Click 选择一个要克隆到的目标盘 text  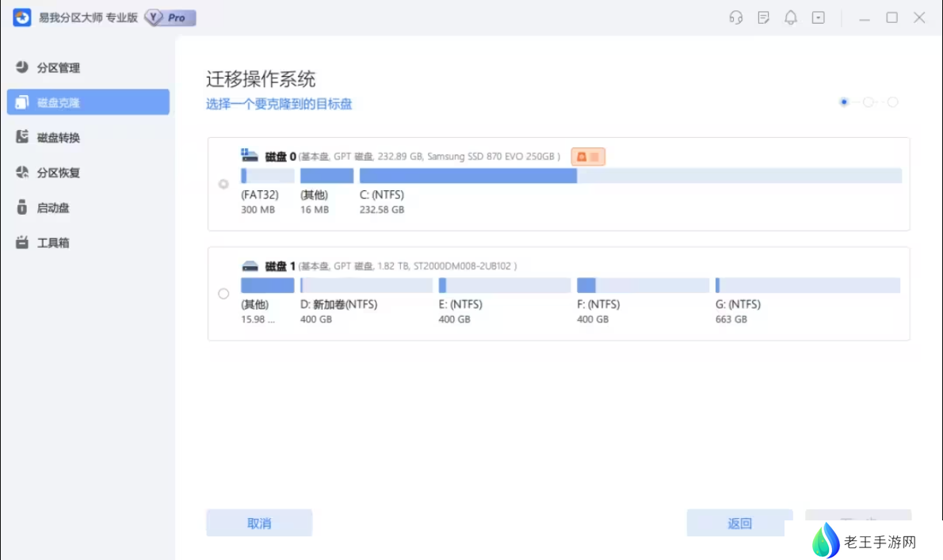279,104
